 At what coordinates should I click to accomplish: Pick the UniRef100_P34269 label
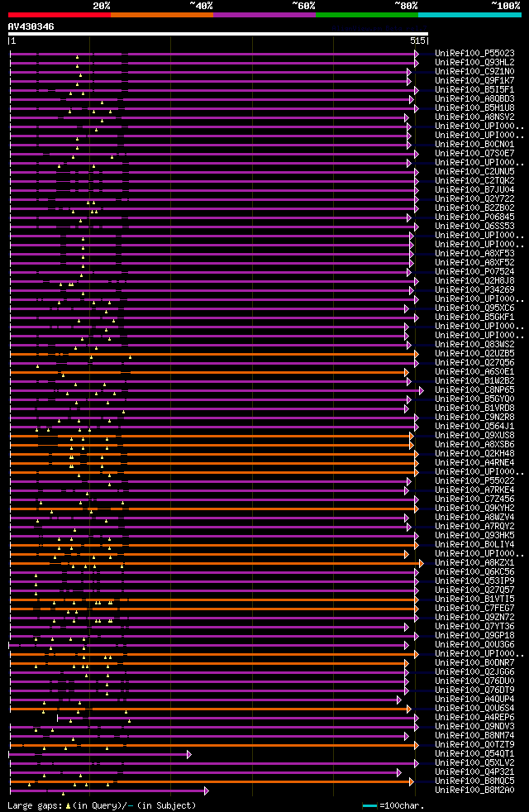(x=474, y=290)
